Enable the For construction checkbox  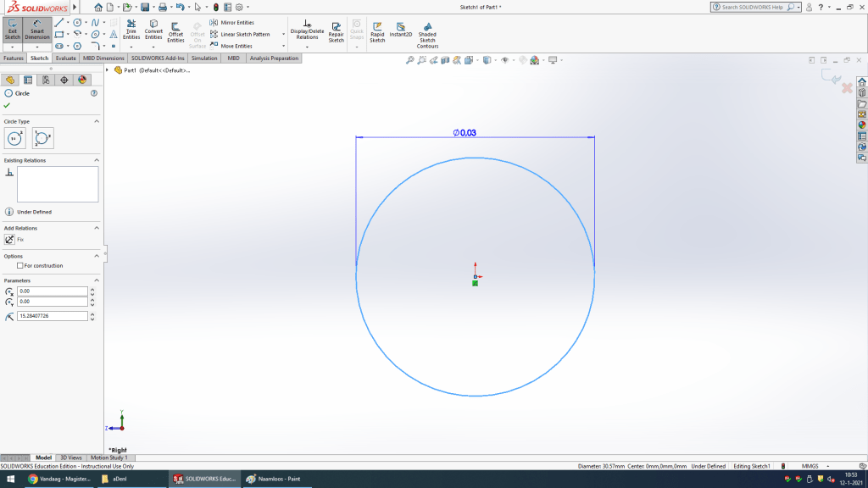[20, 266]
